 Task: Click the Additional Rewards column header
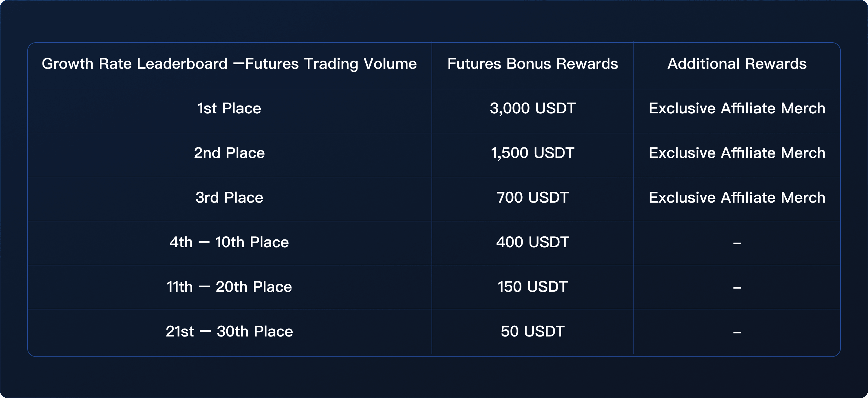(737, 64)
